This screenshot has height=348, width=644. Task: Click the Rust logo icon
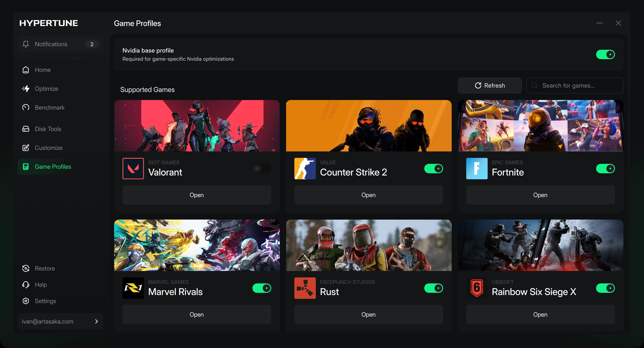click(305, 288)
